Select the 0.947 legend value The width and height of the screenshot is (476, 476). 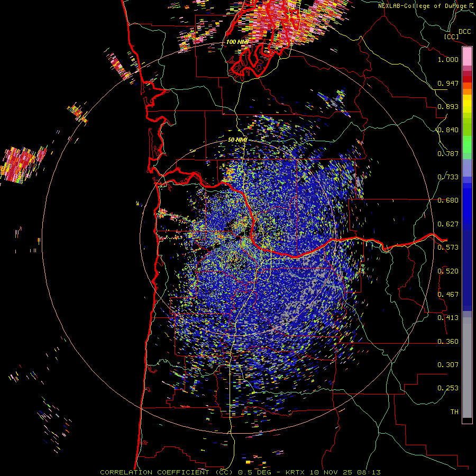click(x=448, y=83)
